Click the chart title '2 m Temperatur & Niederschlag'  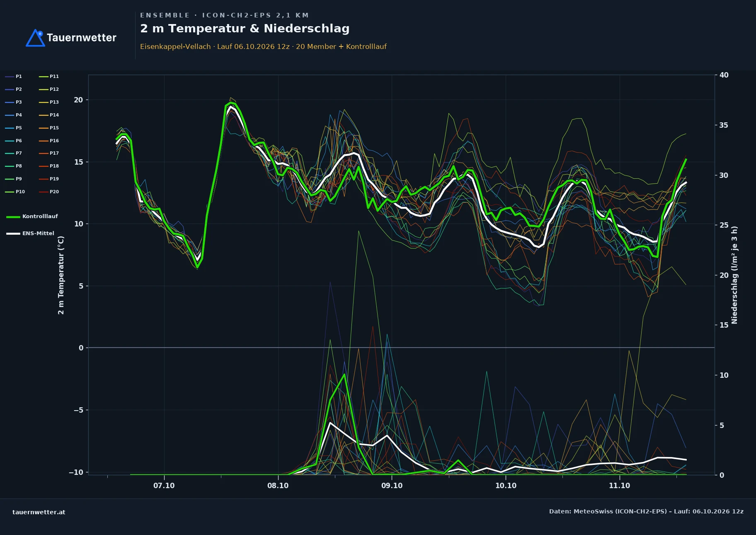click(245, 29)
